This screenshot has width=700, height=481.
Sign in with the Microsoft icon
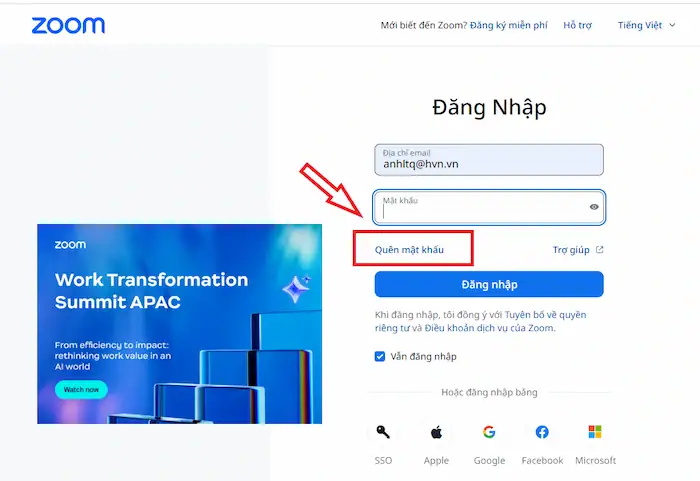point(595,433)
